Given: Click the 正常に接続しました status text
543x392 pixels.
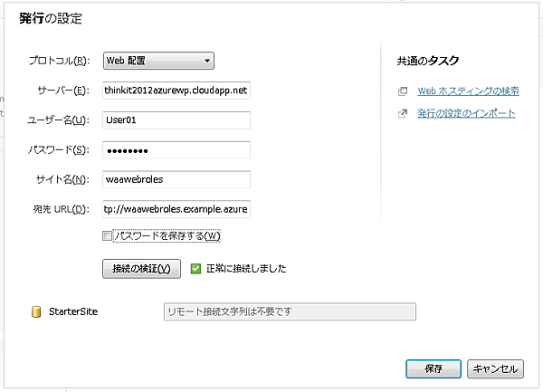Looking at the screenshot, I should click(246, 268).
